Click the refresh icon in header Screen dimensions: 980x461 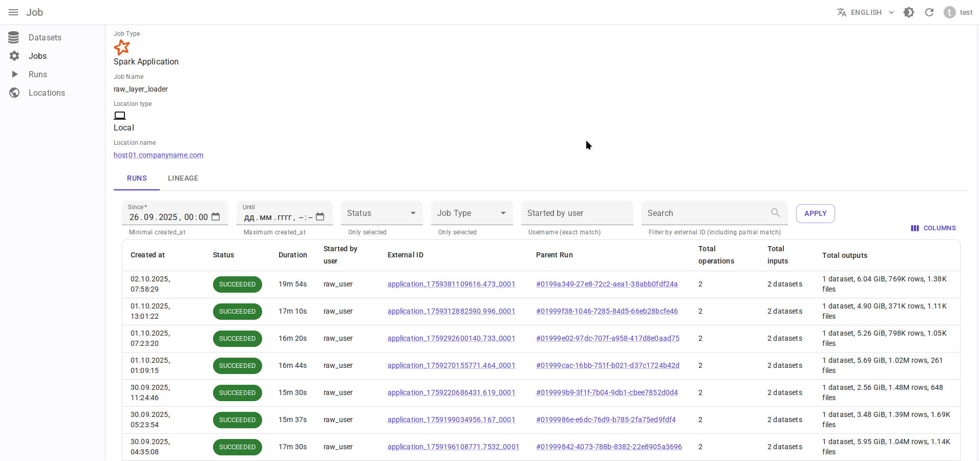click(x=929, y=12)
